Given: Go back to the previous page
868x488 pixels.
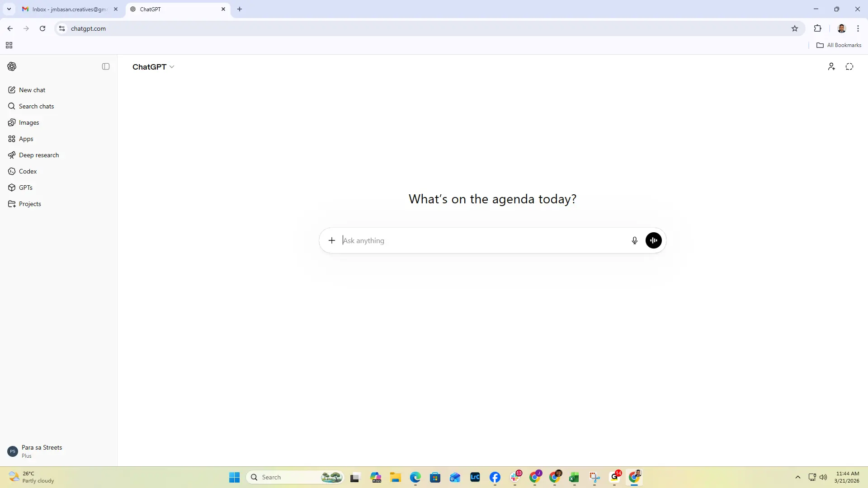Looking at the screenshot, I should tap(10, 28).
